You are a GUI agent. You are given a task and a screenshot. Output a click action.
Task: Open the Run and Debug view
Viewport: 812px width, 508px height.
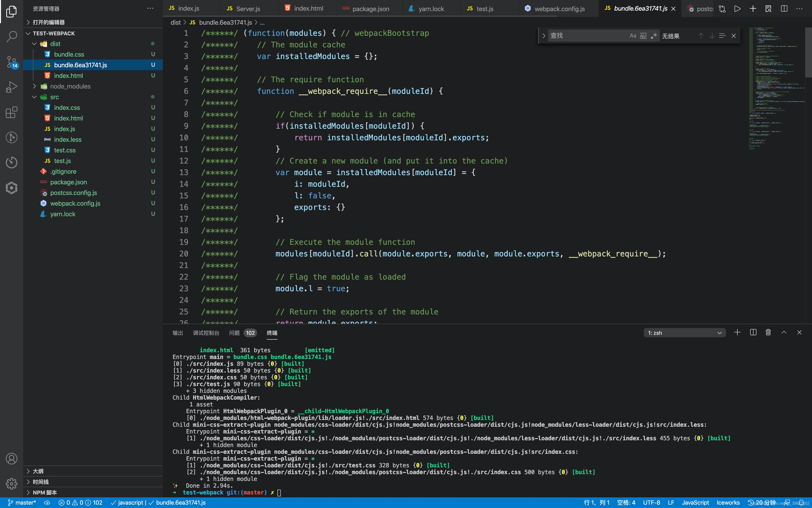tap(11, 87)
